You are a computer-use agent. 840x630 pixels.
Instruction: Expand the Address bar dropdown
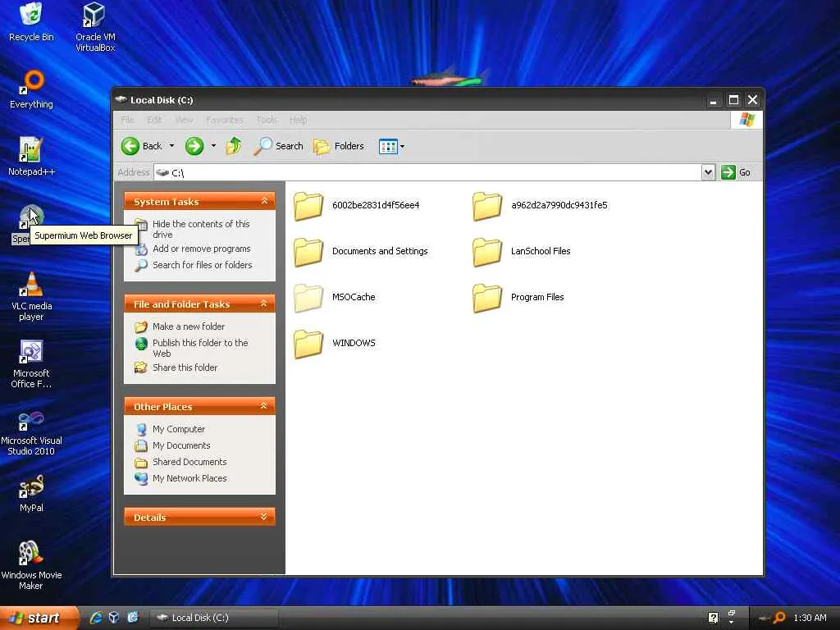[708, 172]
